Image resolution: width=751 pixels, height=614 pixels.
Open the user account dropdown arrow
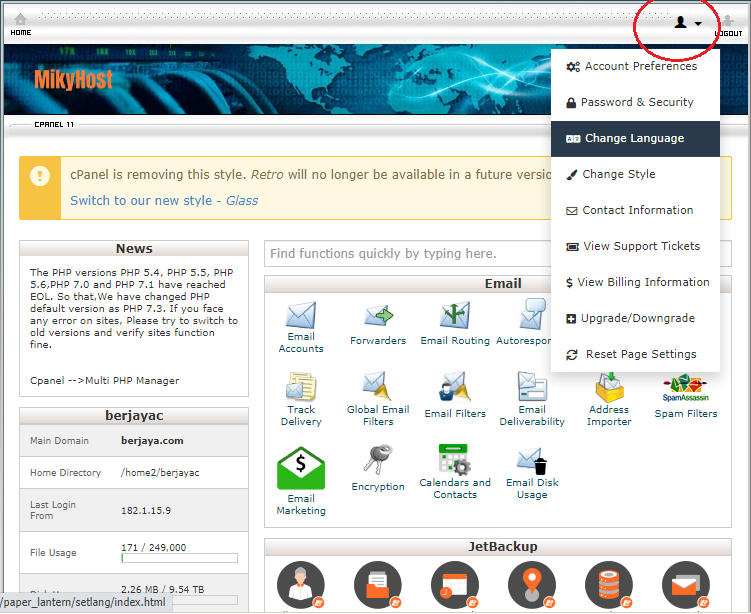(x=698, y=23)
